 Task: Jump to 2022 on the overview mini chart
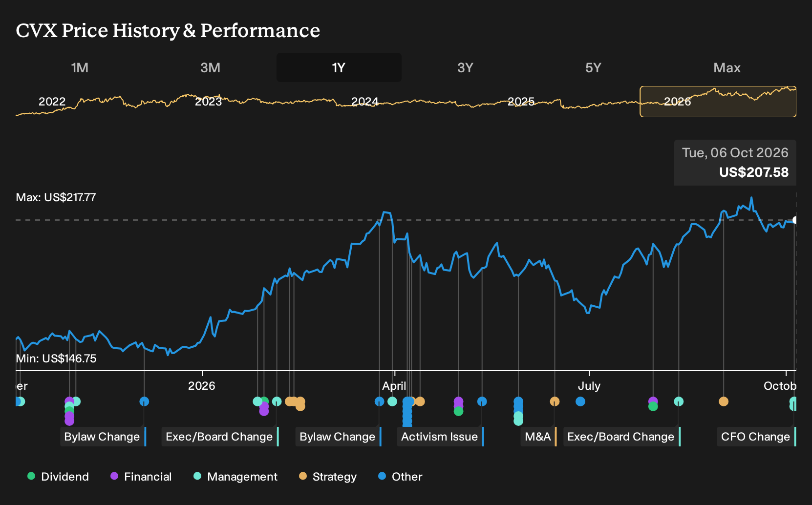click(52, 102)
